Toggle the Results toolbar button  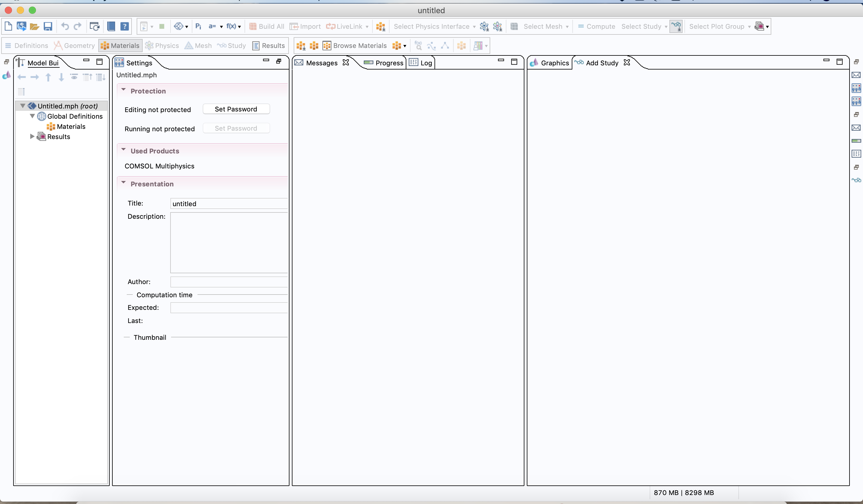[x=268, y=46]
